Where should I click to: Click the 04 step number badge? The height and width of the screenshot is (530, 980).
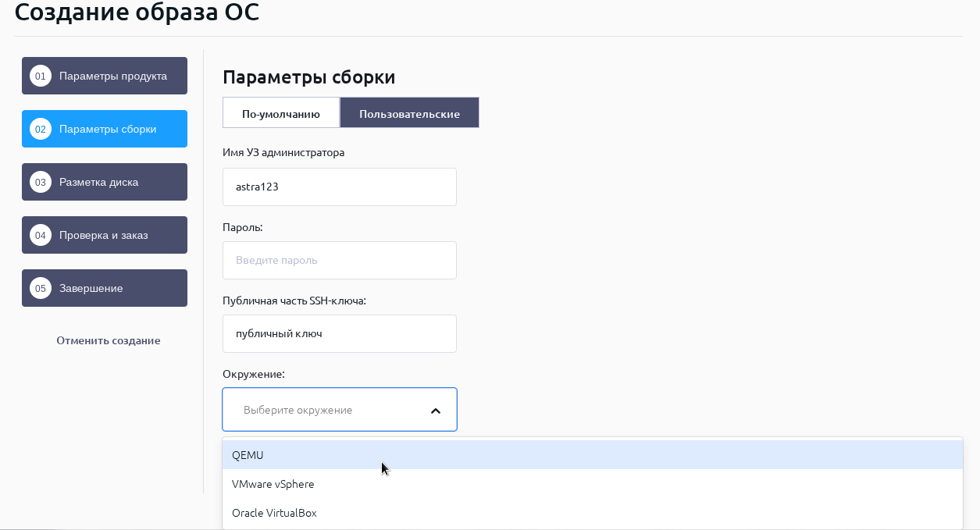[41, 235]
